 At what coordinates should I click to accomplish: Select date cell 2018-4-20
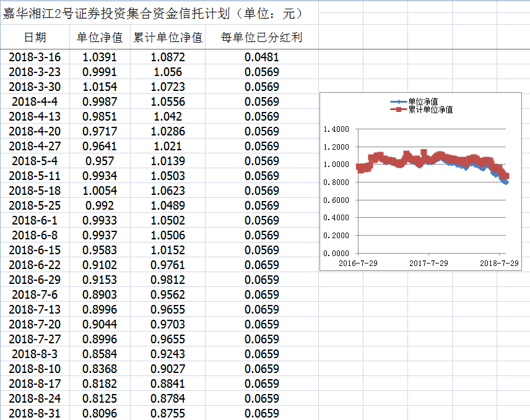tap(35, 131)
